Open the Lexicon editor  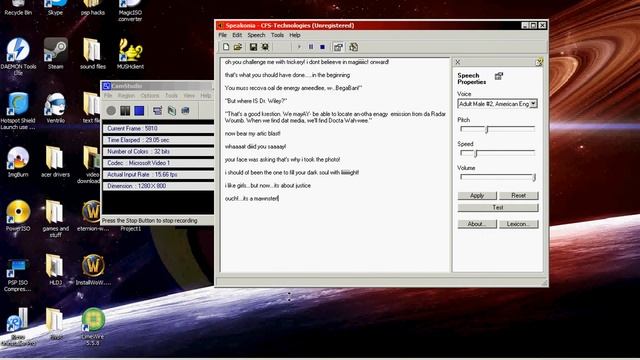(519, 224)
